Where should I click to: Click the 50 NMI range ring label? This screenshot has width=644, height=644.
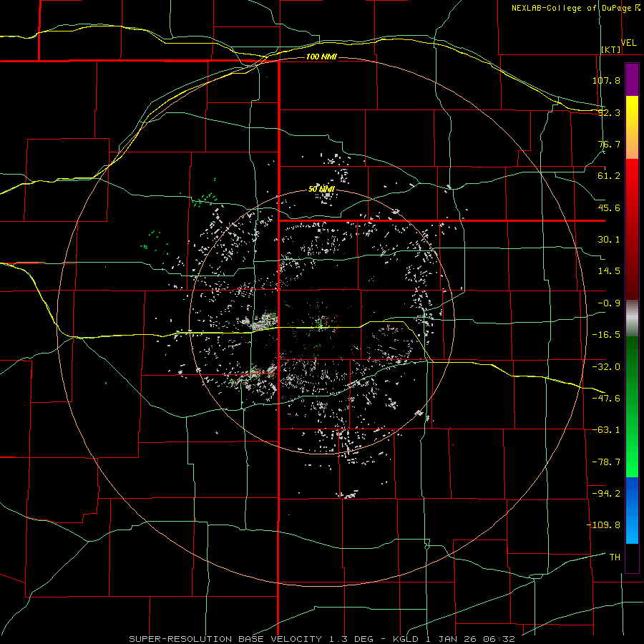coord(321,190)
